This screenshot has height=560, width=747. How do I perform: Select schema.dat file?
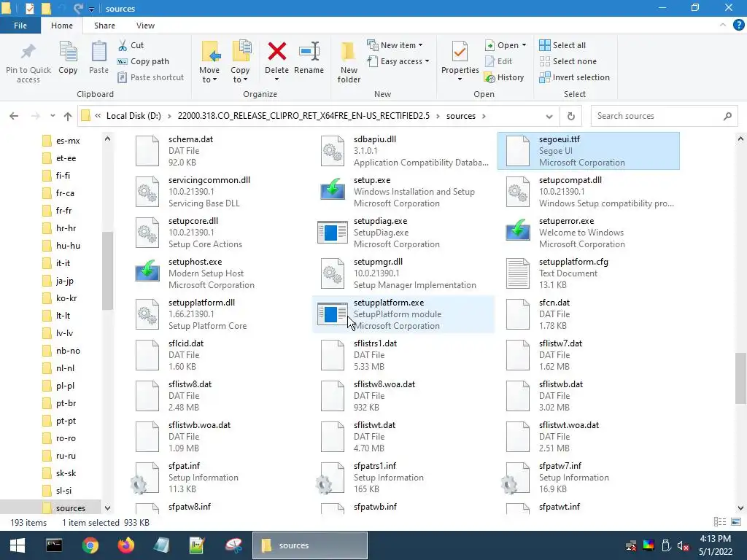coord(219,151)
